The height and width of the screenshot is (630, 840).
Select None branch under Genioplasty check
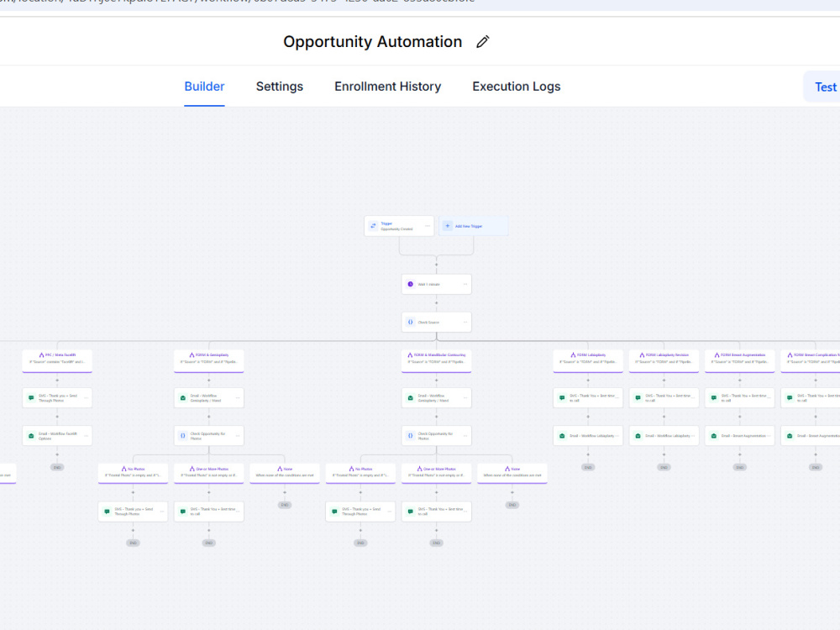285,474
